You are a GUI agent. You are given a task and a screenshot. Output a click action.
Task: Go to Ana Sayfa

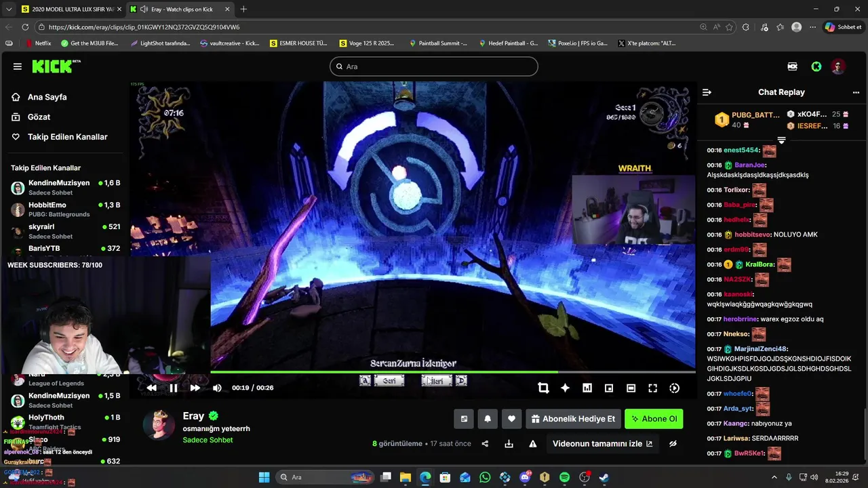pyautogui.click(x=47, y=97)
